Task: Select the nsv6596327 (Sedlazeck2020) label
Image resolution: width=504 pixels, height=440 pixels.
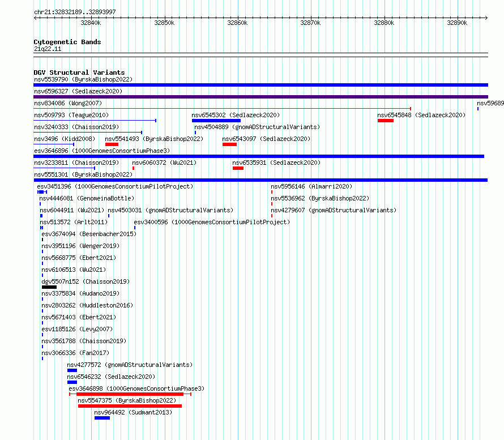Action: pos(78,91)
